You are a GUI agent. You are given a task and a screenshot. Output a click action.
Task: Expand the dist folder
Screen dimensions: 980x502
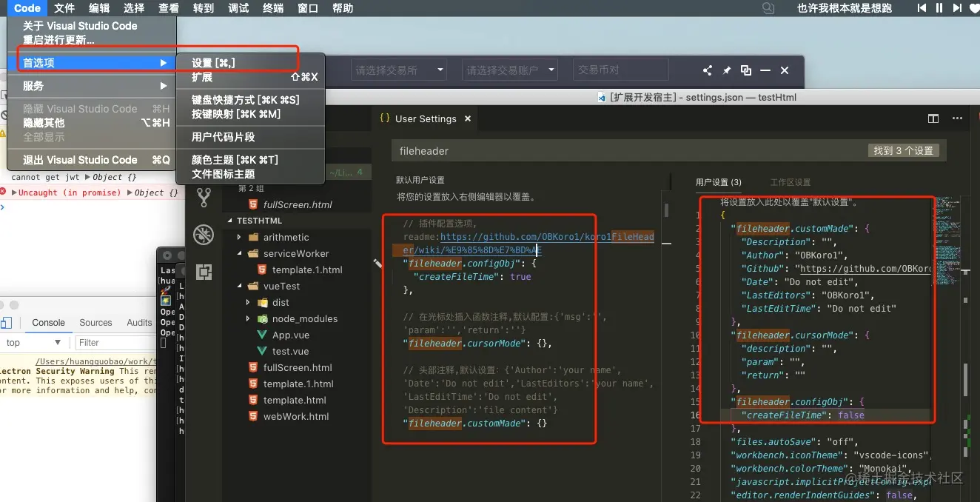[248, 303]
